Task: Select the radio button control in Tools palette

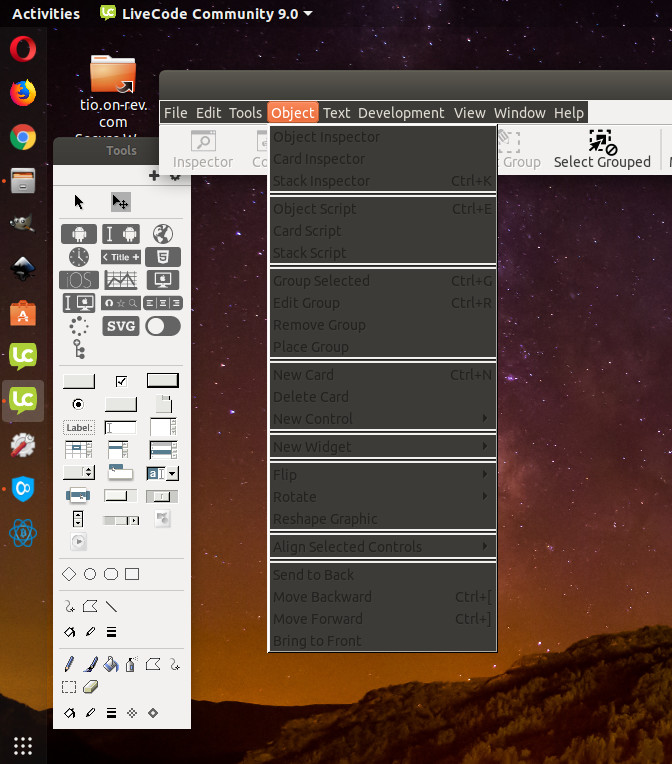Action: coord(78,404)
